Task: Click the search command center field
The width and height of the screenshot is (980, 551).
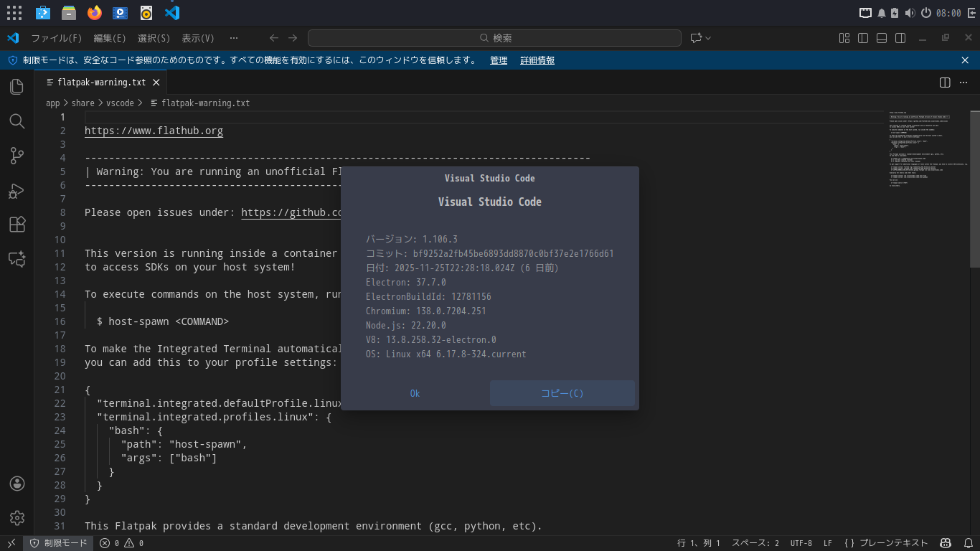Action: (494, 38)
